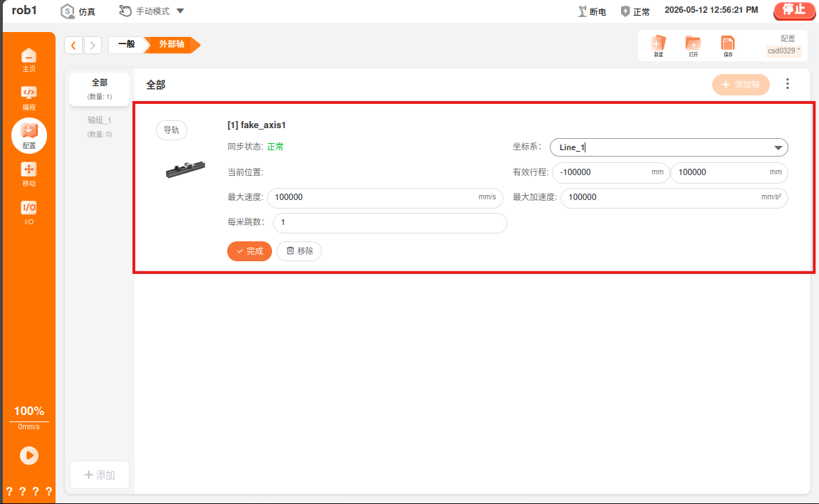Switch to the 一般 breadcrumb tab

pos(126,44)
